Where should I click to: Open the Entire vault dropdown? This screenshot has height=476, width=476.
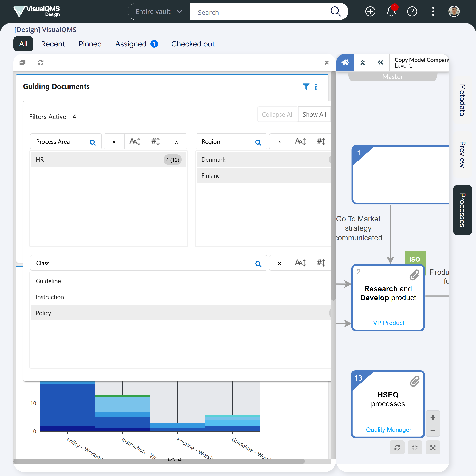tap(159, 12)
